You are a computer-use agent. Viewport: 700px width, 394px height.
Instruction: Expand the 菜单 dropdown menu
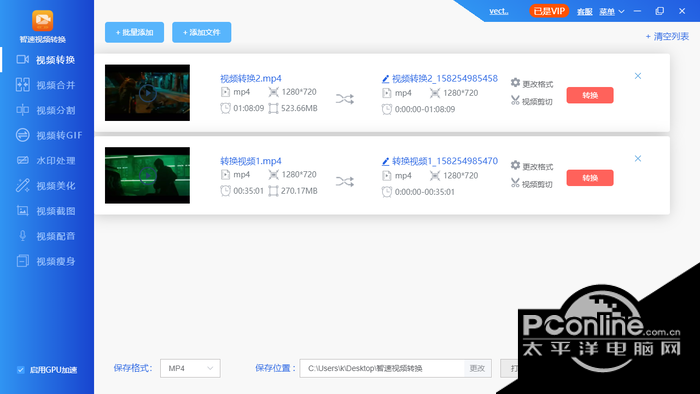click(x=612, y=12)
